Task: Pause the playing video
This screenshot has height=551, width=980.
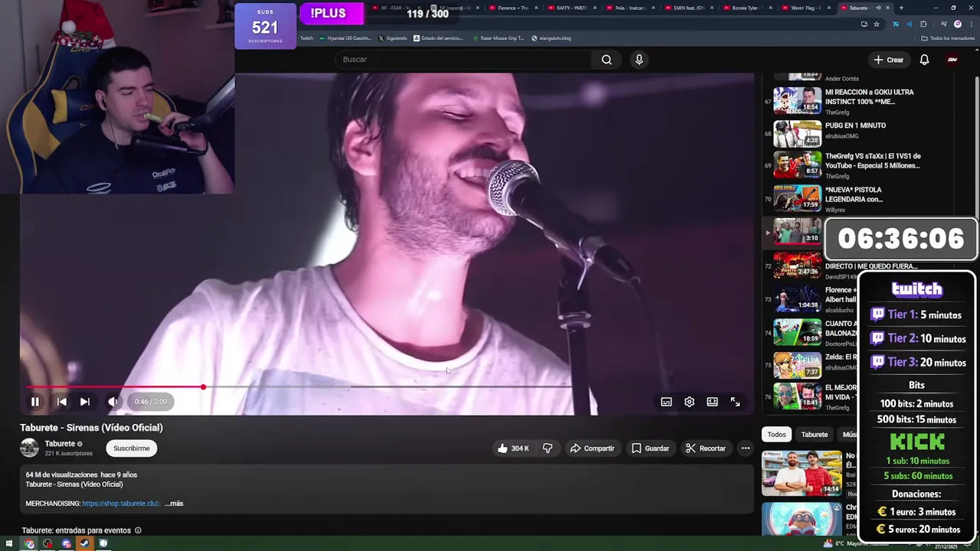Action: click(35, 402)
